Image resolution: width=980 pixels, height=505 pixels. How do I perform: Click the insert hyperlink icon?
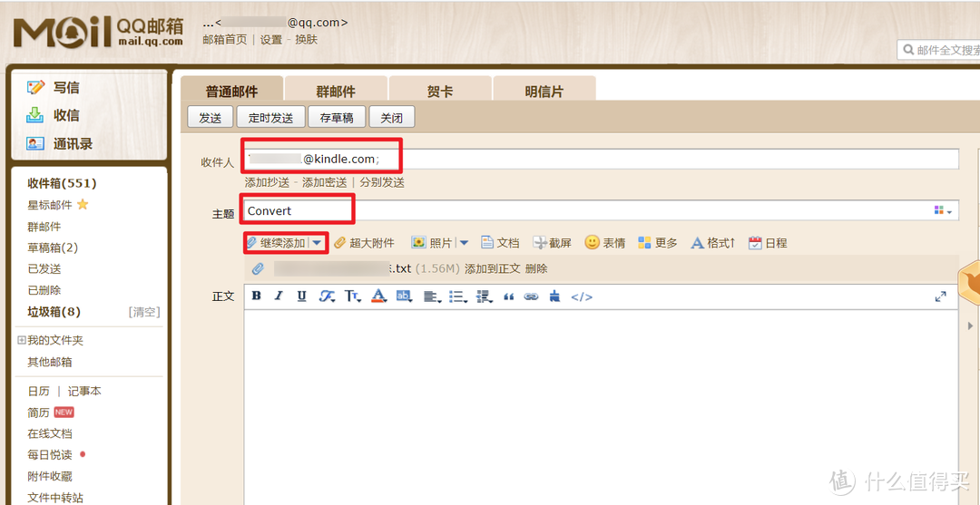pos(531,297)
